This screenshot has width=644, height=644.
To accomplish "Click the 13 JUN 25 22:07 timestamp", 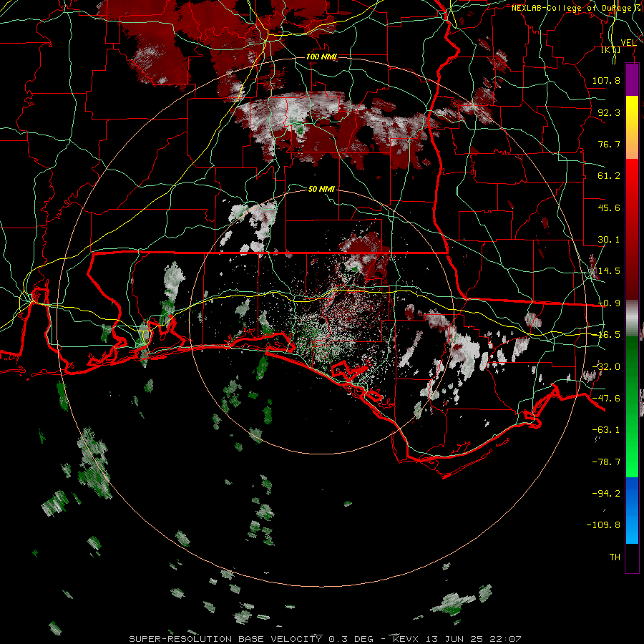I will [473, 639].
